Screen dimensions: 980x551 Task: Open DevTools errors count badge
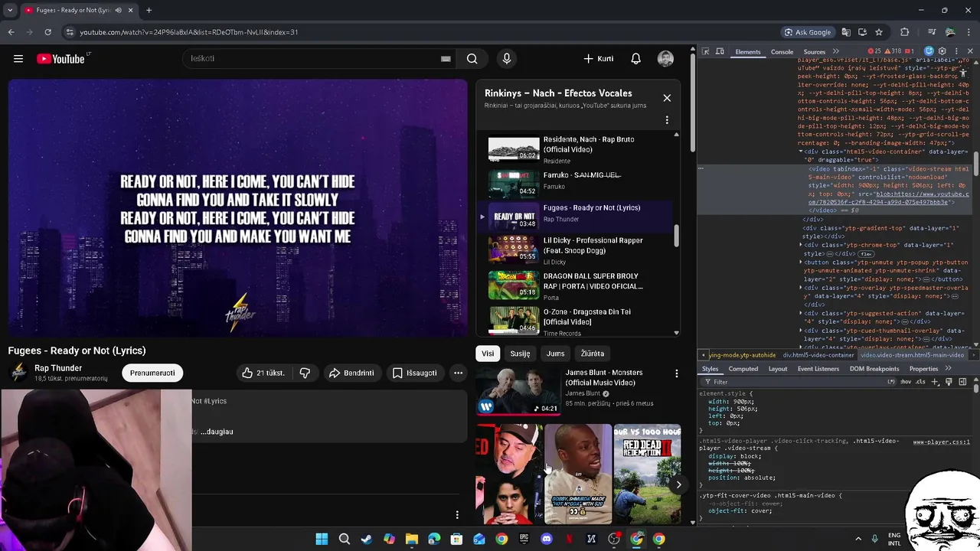pos(874,51)
